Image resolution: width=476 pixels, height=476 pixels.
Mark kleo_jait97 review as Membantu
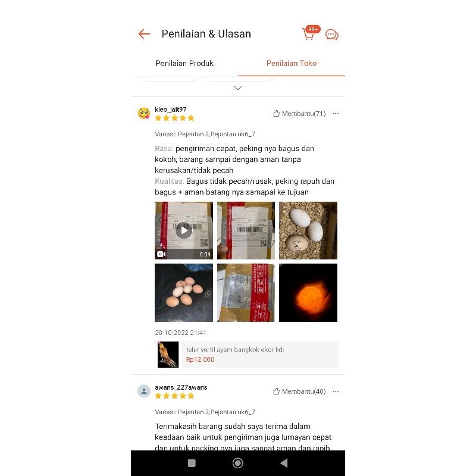pyautogui.click(x=299, y=114)
